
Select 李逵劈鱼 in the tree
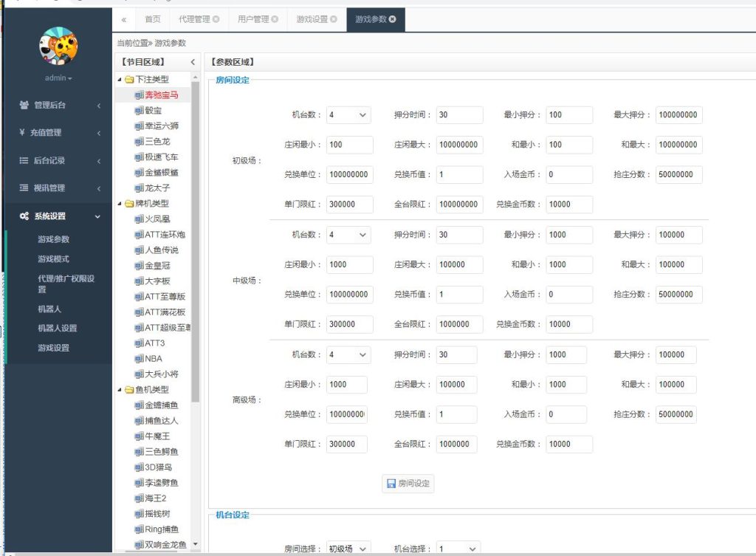[162, 483]
